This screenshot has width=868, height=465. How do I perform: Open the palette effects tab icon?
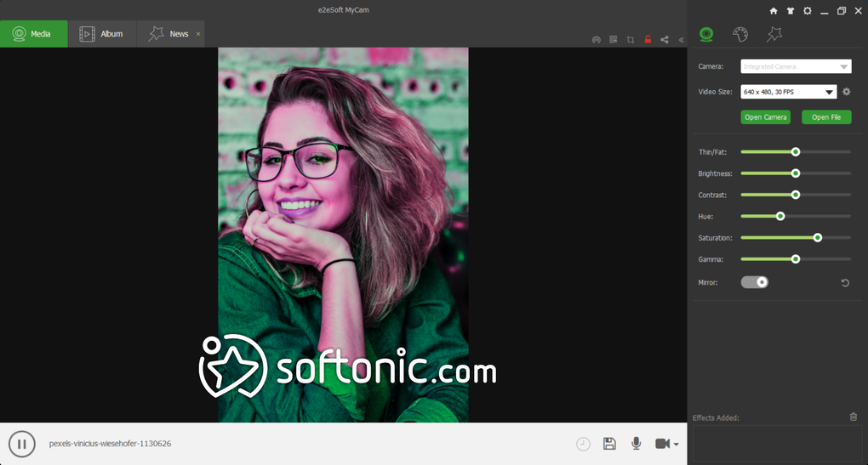pyautogui.click(x=740, y=34)
